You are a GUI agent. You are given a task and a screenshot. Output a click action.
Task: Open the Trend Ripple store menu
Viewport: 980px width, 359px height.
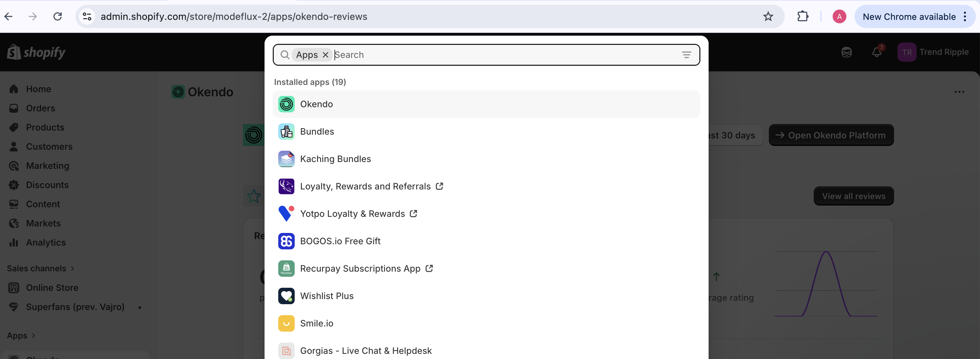[933, 52]
